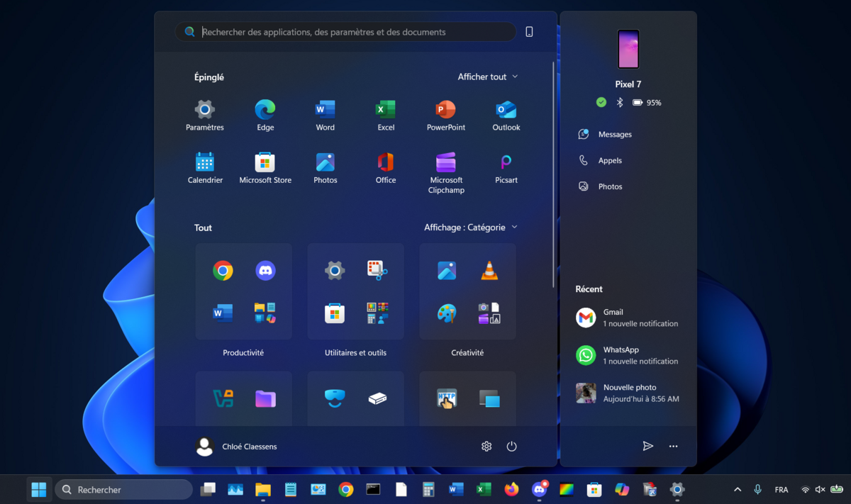Open the more options menu in Phone Link

coord(673,446)
